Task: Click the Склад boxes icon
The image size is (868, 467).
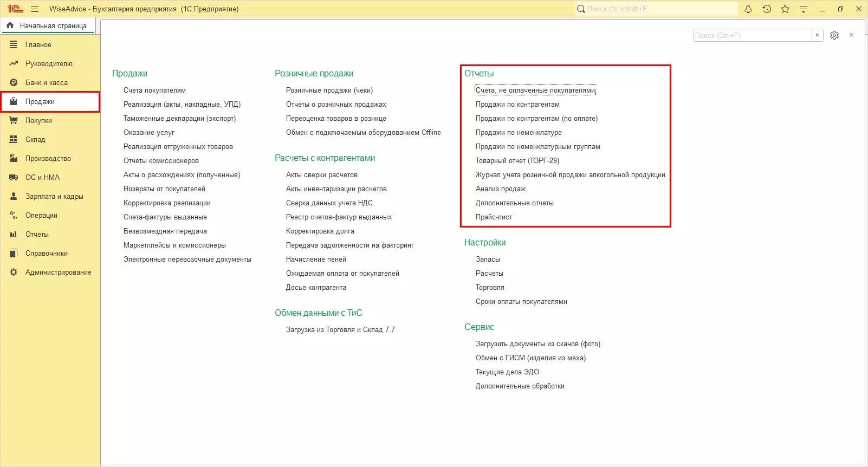Action: click(14, 139)
